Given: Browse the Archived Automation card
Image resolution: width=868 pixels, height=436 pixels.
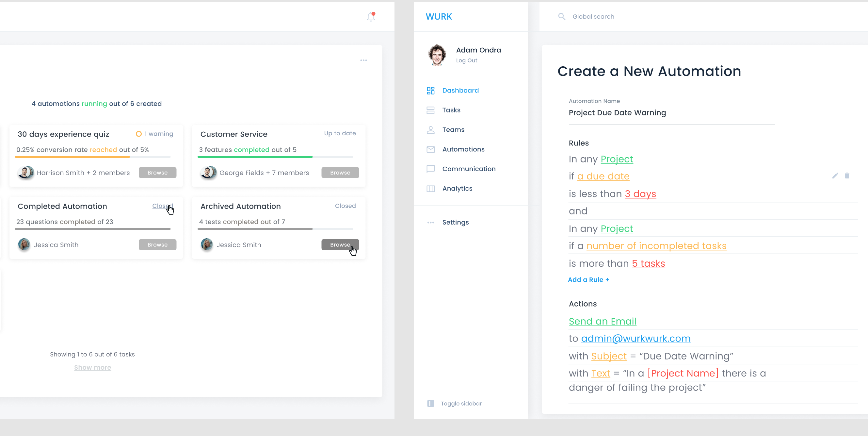Looking at the screenshot, I should coord(340,244).
